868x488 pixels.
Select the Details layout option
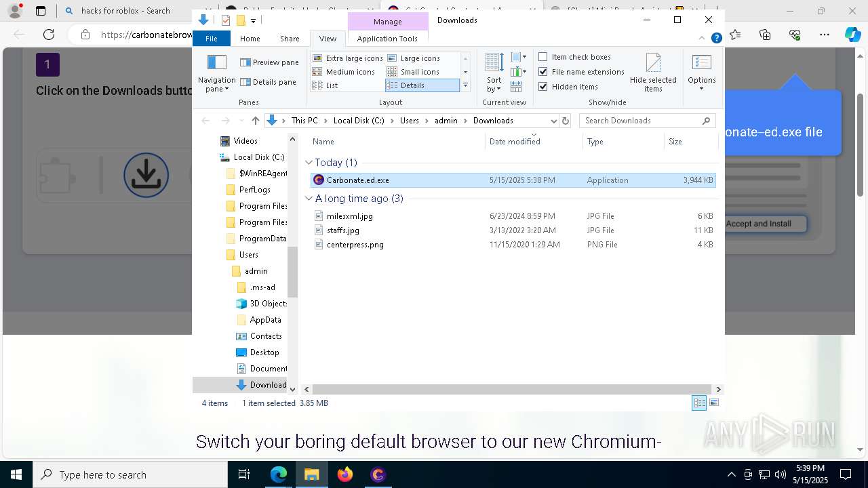click(422, 85)
